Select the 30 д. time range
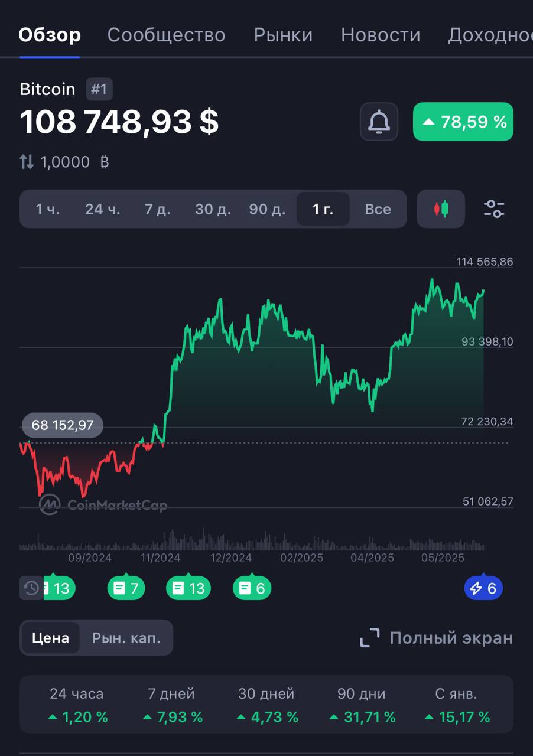This screenshot has height=756, width=533. [x=213, y=209]
